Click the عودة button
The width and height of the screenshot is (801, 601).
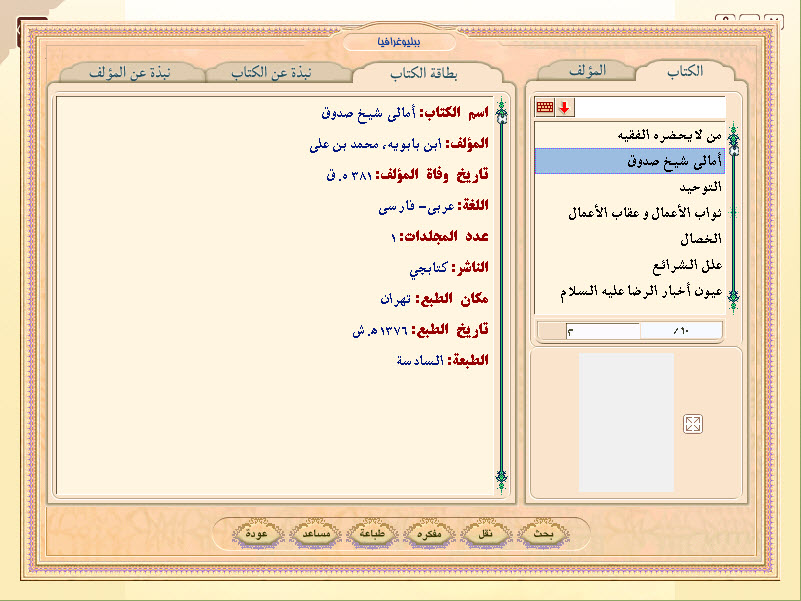click(x=257, y=534)
